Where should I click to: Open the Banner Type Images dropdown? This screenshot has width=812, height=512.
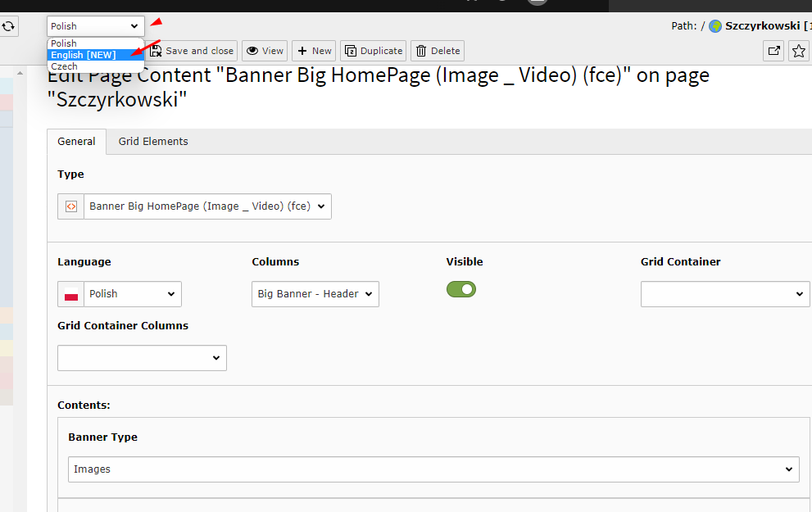tap(433, 469)
